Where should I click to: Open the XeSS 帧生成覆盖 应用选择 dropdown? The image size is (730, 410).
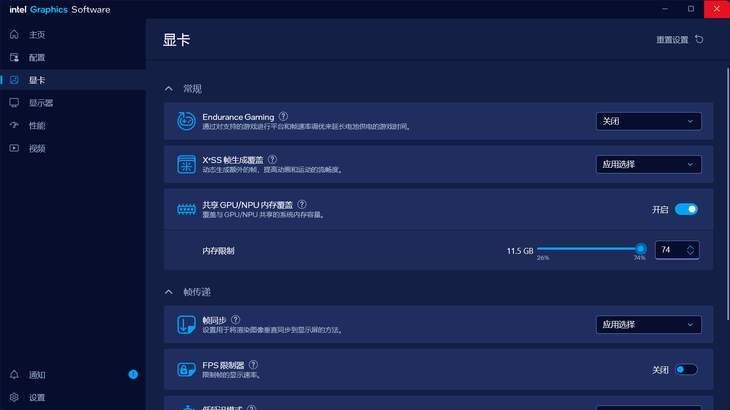pyautogui.click(x=649, y=164)
